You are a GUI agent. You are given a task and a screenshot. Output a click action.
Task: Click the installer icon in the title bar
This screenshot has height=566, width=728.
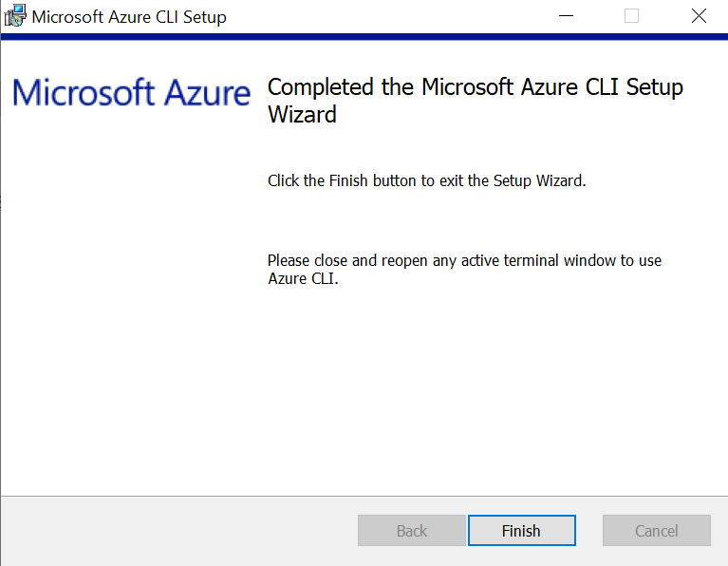15,16
